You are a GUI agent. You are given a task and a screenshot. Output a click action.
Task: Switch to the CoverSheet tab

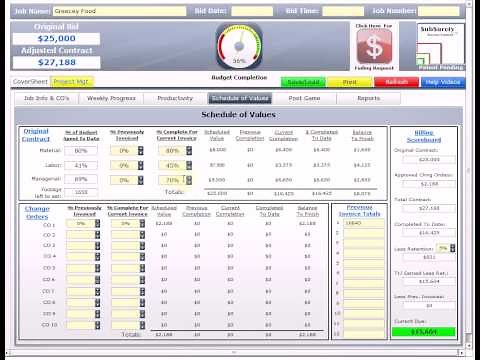pyautogui.click(x=30, y=82)
